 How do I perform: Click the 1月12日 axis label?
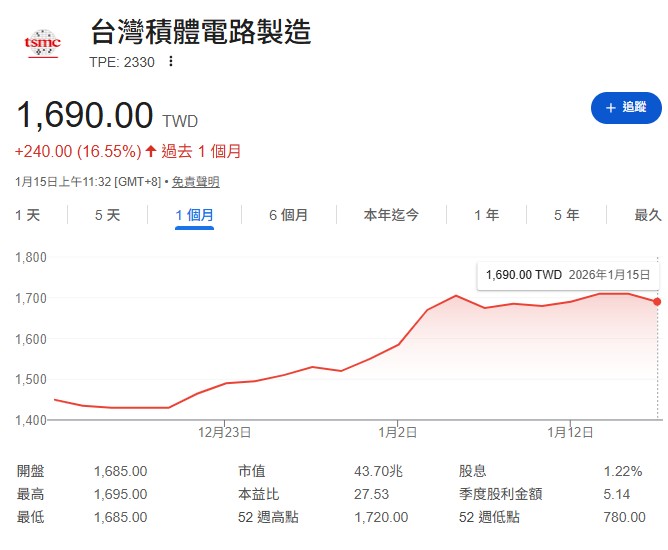click(x=570, y=433)
